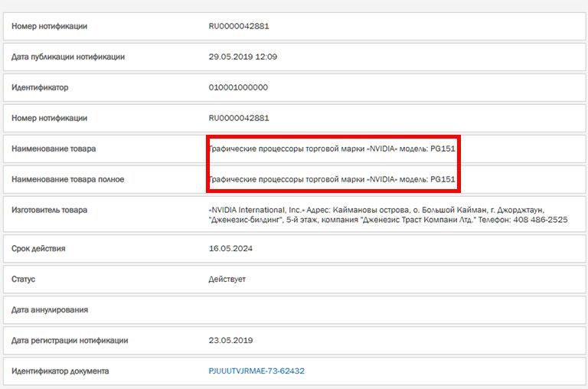This screenshot has height=389, width=588.
Task: Click the identifier value 010001000000
Action: pyautogui.click(x=238, y=87)
